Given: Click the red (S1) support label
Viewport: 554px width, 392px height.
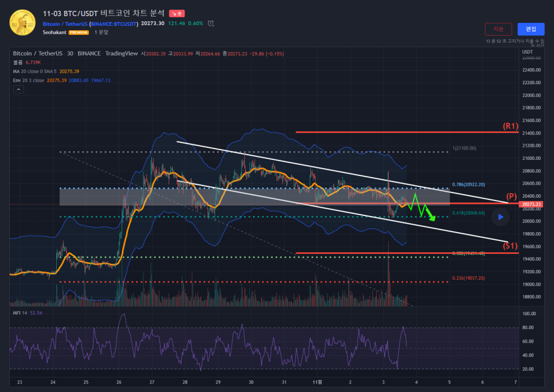Looking at the screenshot, I should [x=510, y=246].
